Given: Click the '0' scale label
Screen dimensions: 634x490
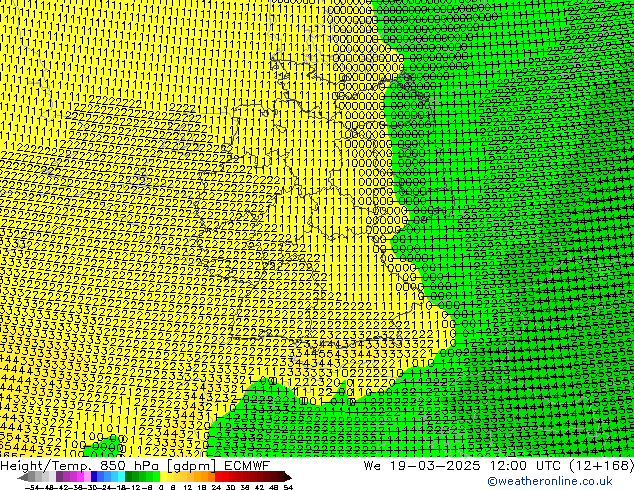Looking at the screenshot, I should (161, 487).
